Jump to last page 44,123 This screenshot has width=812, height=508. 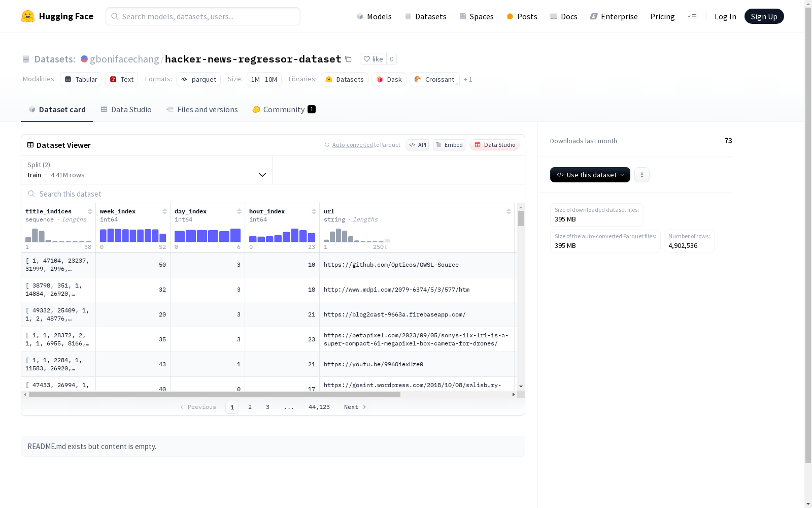pyautogui.click(x=319, y=407)
